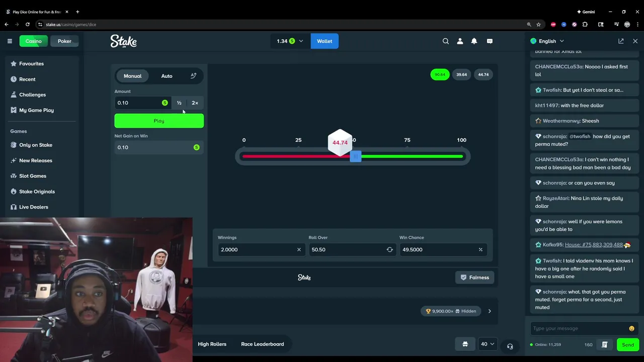Open Chrome media control icon
Screen dimensions: 644x362
(616, 24)
